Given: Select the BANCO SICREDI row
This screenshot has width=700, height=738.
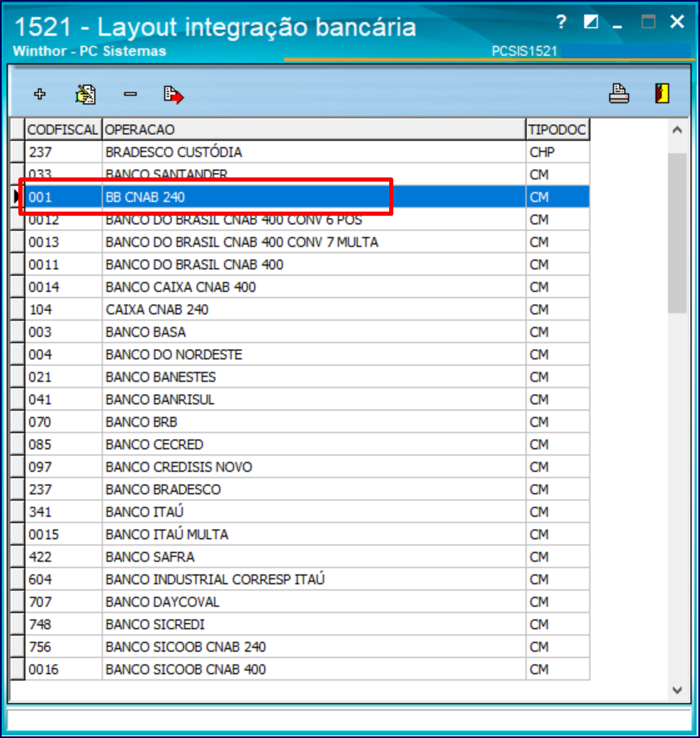Looking at the screenshot, I should point(250,624).
